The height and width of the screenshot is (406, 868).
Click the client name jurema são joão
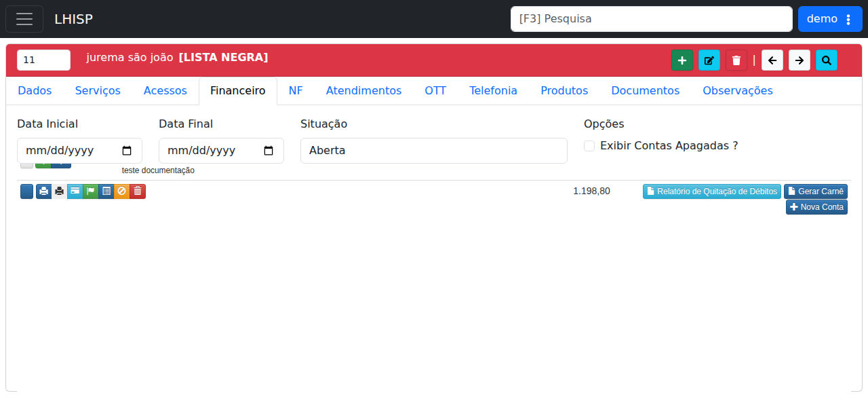130,58
